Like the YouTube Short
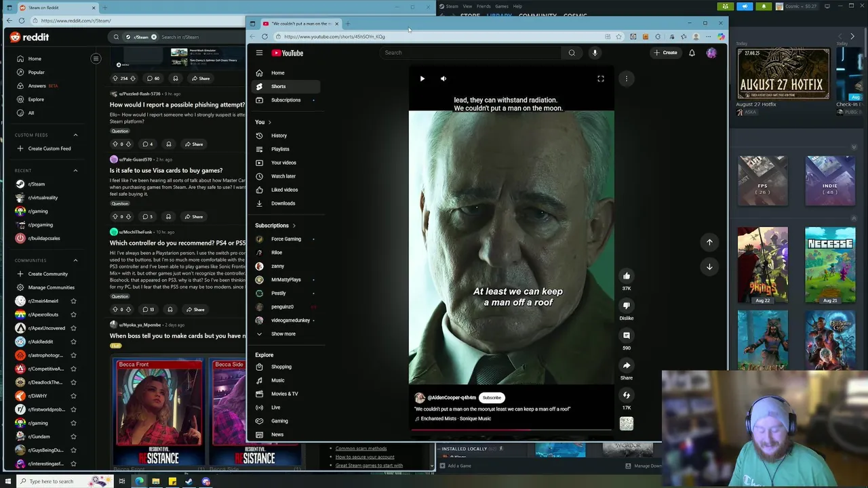Screen dimensions: 868x488 pyautogui.click(x=627, y=276)
